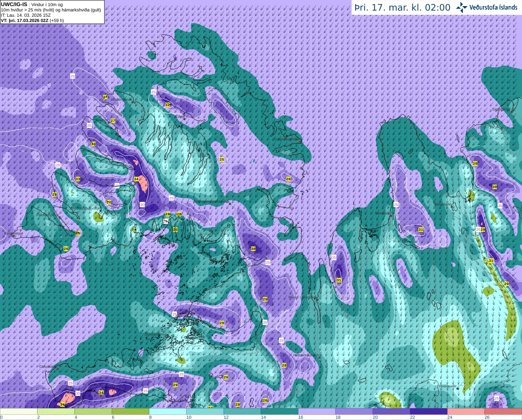Viewport: 522px width, 420px height.
Task: Click the Stykkishólmur station label
Action: pyautogui.click(x=157, y=334)
